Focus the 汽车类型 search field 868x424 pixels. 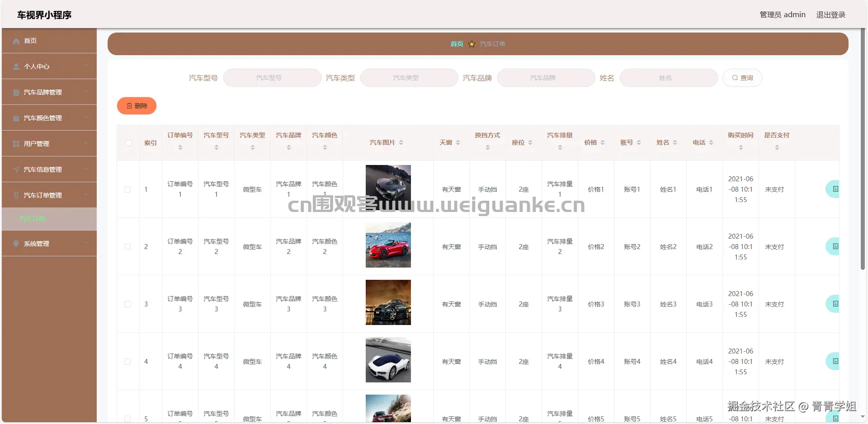click(409, 78)
